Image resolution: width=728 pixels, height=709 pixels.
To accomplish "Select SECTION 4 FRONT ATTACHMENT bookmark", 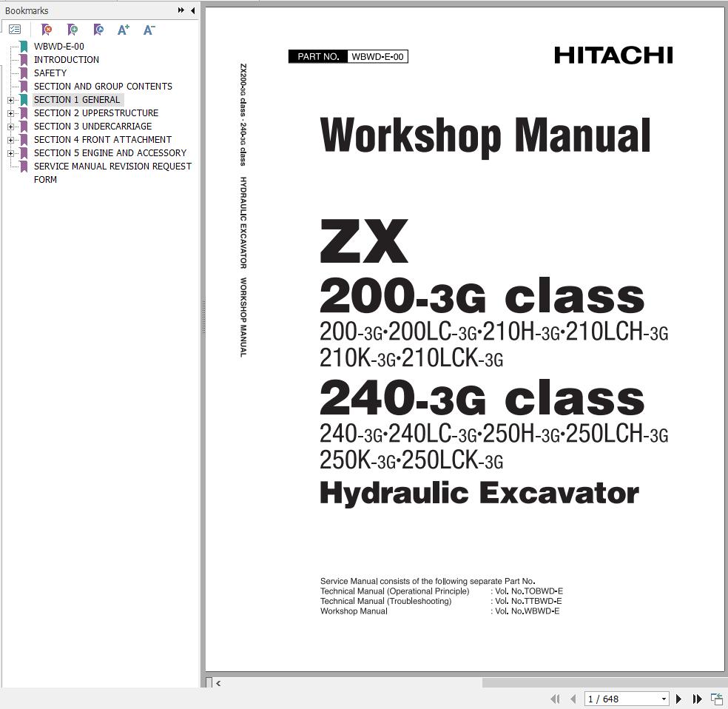I will point(103,140).
